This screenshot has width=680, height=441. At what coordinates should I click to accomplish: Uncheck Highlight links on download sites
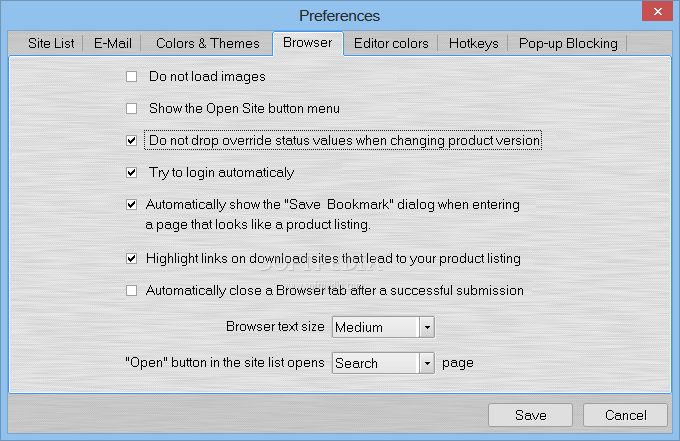tap(131, 259)
